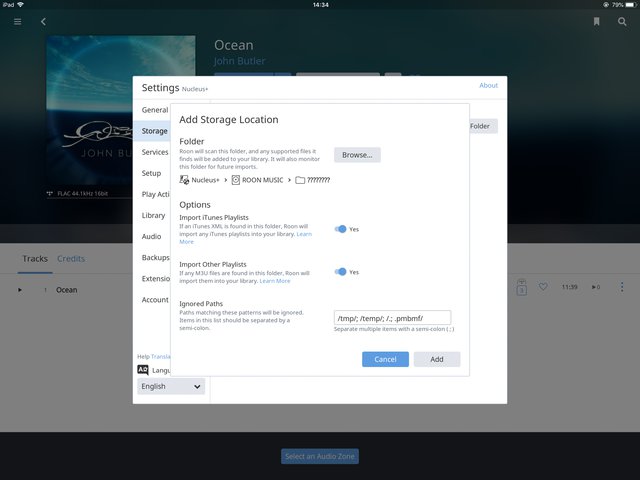Viewport: 640px width, 480px height.
Task: Open the General settings section
Action: [154, 110]
